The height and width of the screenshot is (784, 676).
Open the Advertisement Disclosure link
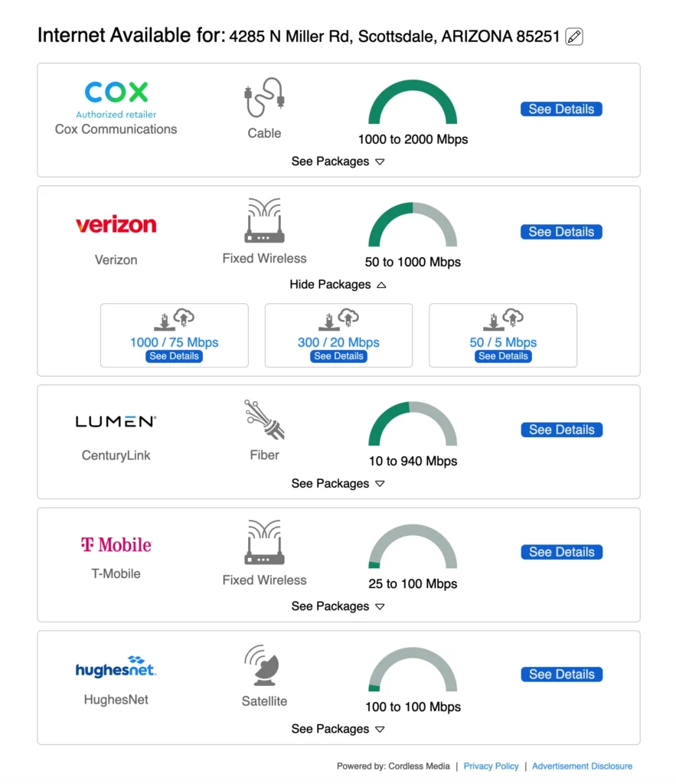582,766
